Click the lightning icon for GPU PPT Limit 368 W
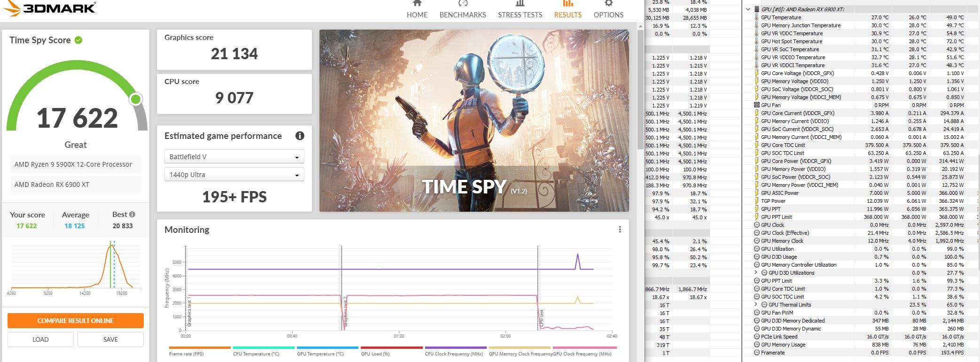 [756, 216]
